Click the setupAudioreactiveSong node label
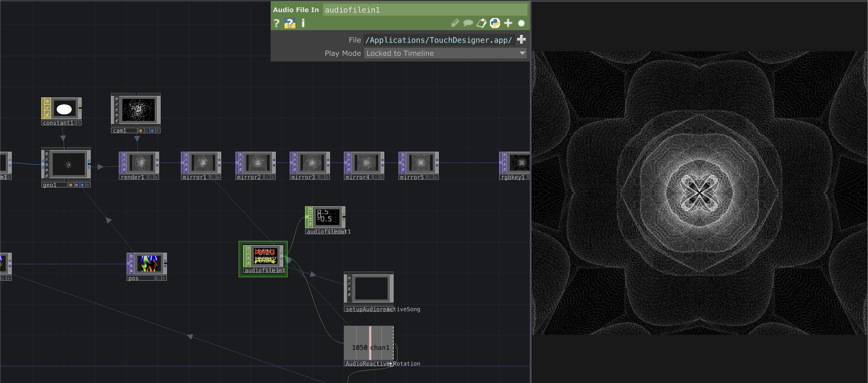This screenshot has width=868, height=383. (x=383, y=309)
